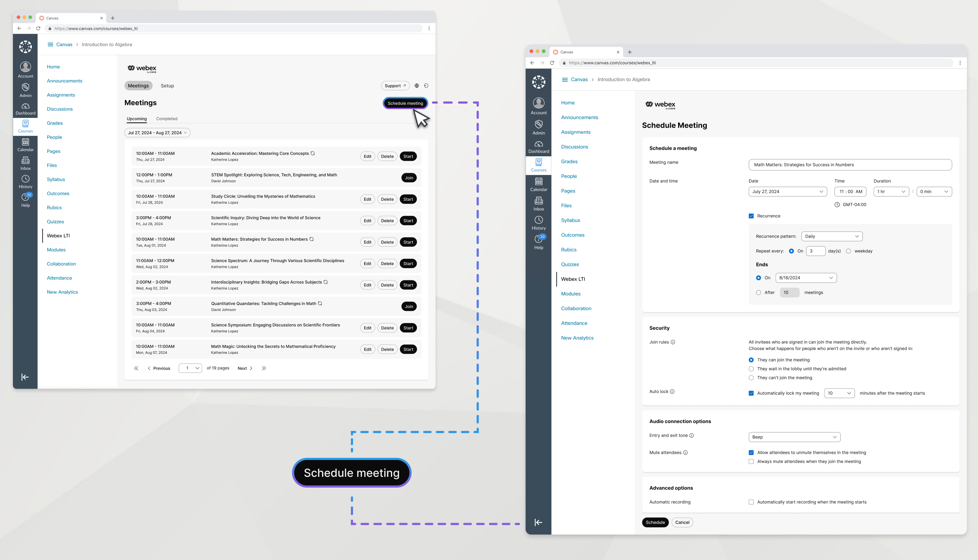Switch to the Completed meetings tab
This screenshot has width=978, height=560.
click(x=166, y=118)
